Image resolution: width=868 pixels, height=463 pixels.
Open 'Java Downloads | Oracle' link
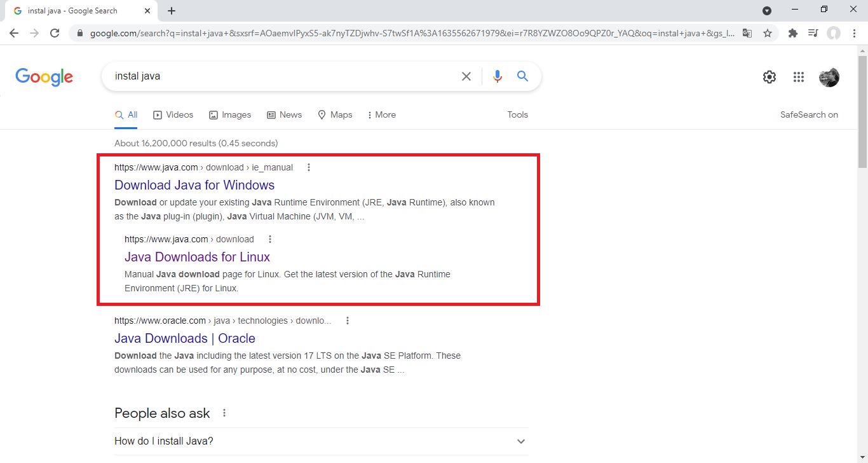click(185, 338)
